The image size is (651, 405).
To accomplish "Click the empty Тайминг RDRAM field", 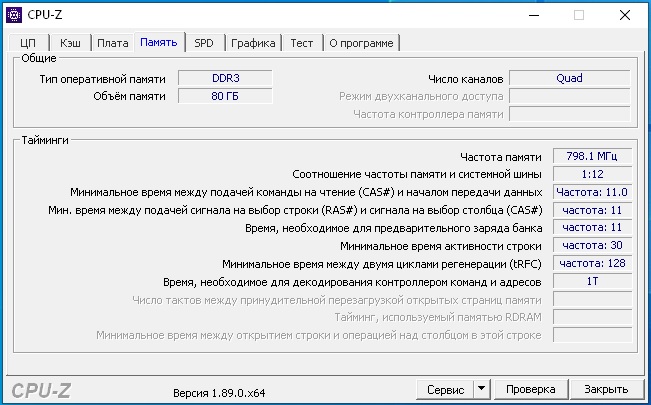I will [592, 317].
